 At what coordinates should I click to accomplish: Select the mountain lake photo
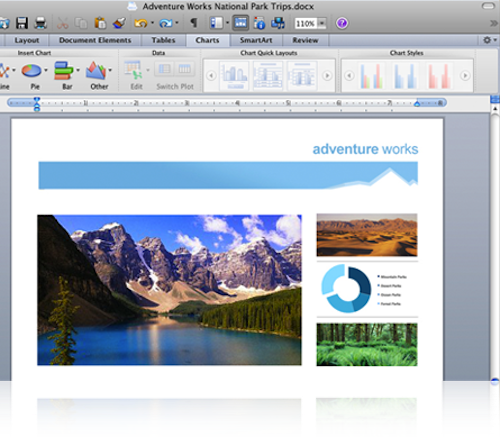coord(169,290)
